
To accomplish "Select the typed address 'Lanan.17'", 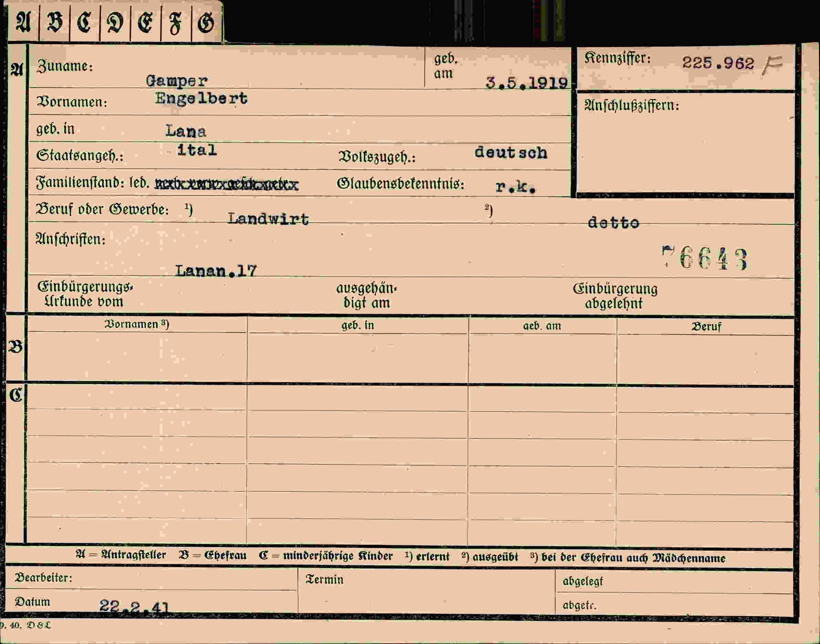I will point(216,271).
